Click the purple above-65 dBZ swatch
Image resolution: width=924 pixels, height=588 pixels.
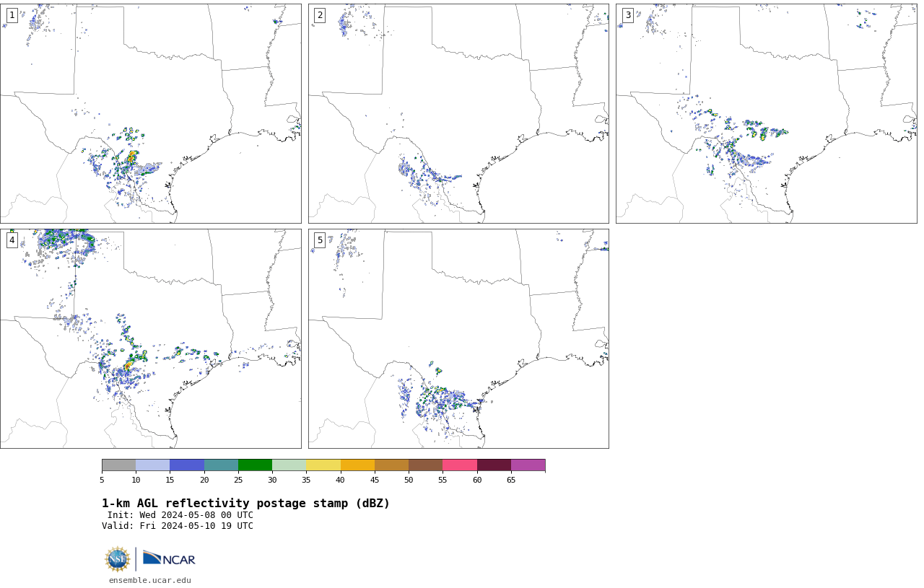[528, 465]
